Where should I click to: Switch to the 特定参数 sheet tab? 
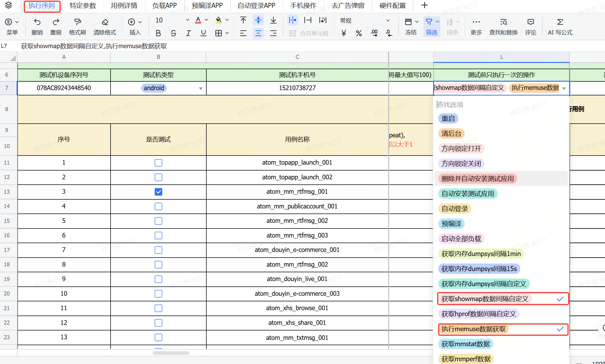pos(83,6)
